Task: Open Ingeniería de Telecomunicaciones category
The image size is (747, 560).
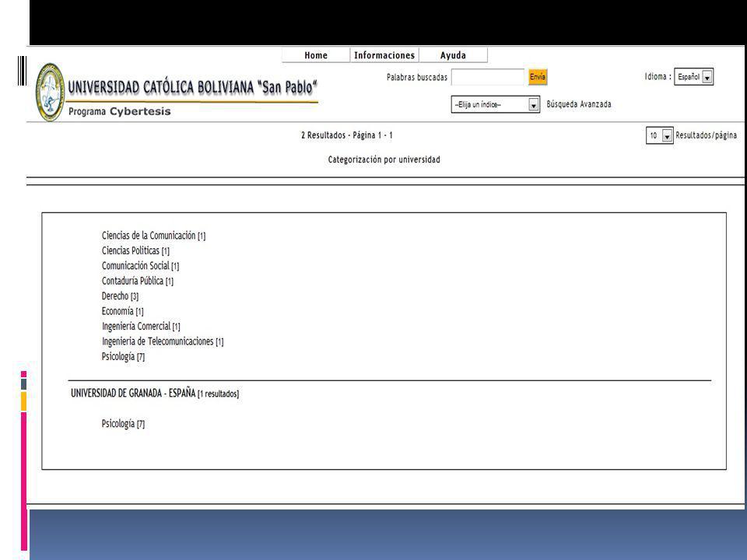Action: coord(163,341)
